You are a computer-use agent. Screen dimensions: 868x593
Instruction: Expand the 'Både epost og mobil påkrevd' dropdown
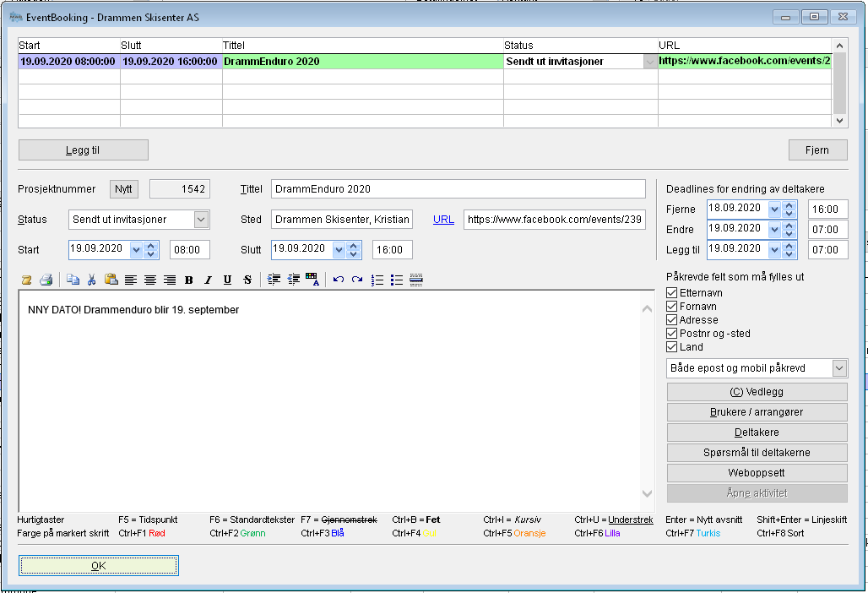pos(840,368)
